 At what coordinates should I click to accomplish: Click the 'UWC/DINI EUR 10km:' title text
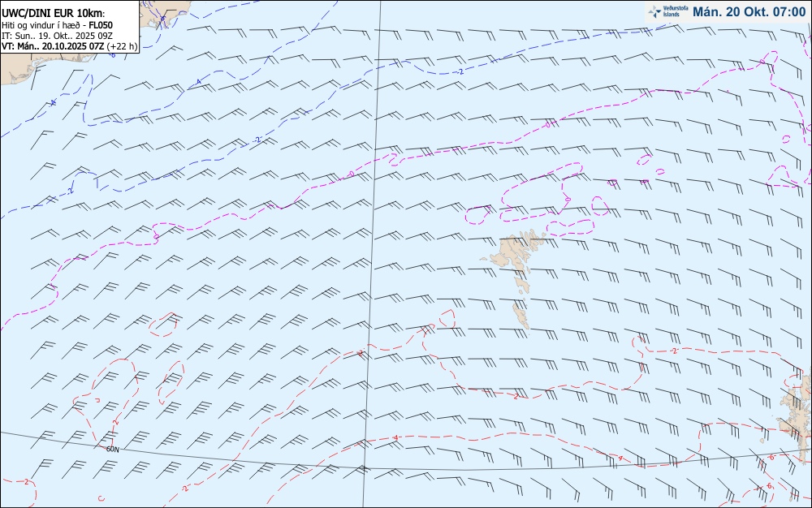tap(53, 14)
